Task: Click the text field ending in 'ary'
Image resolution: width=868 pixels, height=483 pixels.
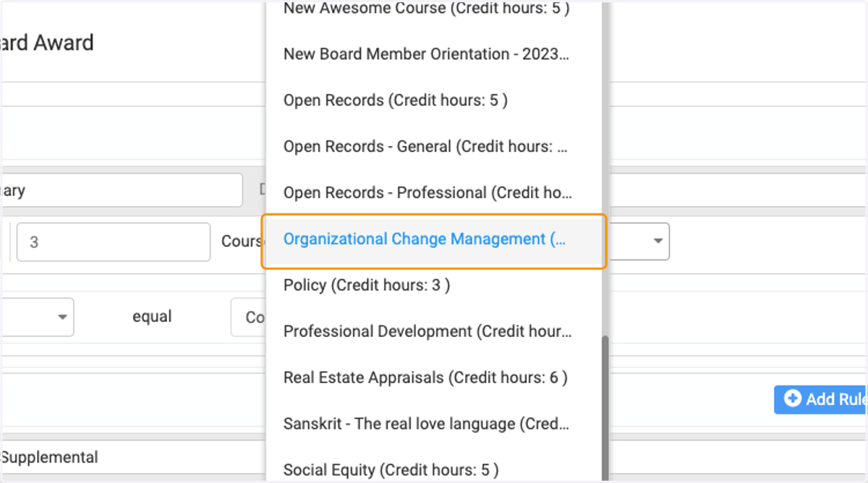Action: pyautogui.click(x=121, y=190)
